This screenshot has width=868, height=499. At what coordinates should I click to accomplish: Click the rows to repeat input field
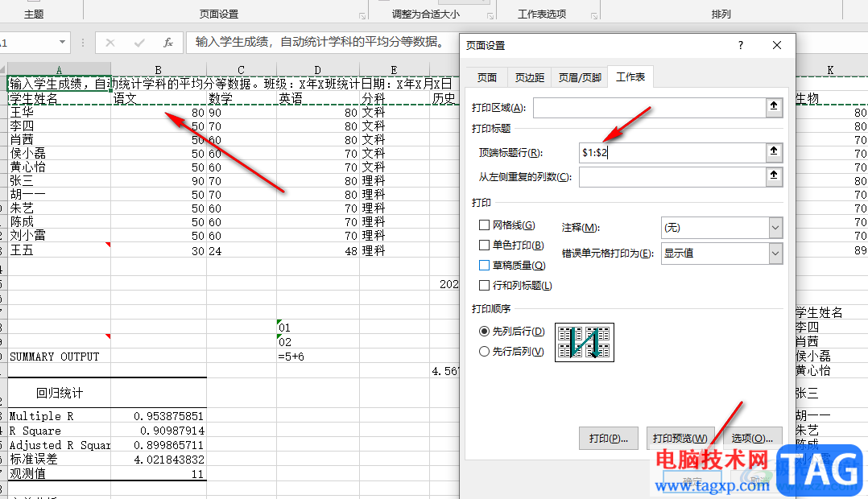pyautogui.click(x=672, y=152)
